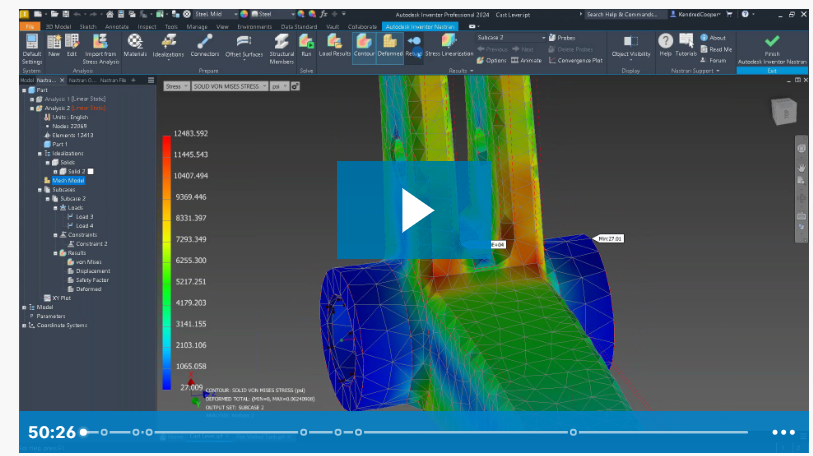Select the von Mises result
Screen dimensions: 813x456
(x=89, y=262)
